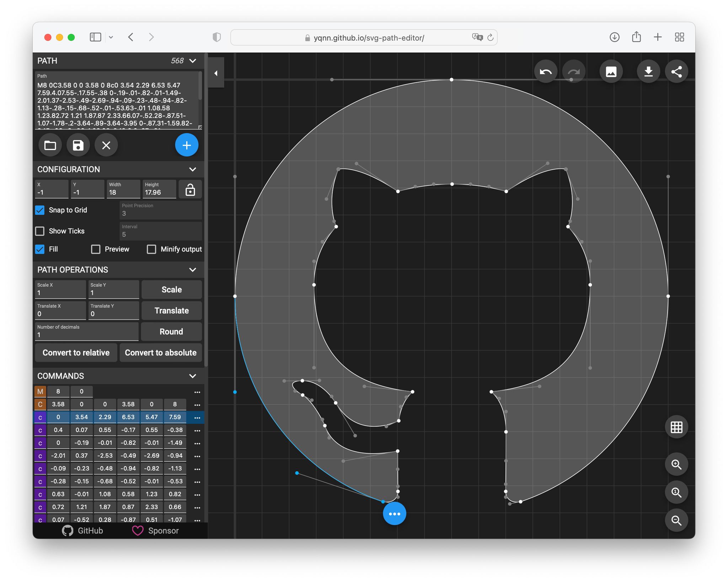Click the viewbox Y input field
The height and width of the screenshot is (582, 728).
point(87,189)
